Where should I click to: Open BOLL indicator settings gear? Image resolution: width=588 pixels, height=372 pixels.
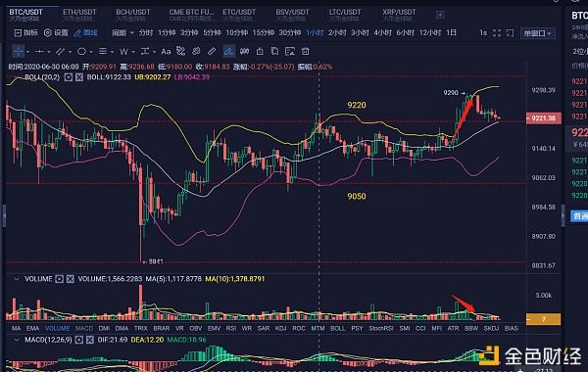(69, 77)
